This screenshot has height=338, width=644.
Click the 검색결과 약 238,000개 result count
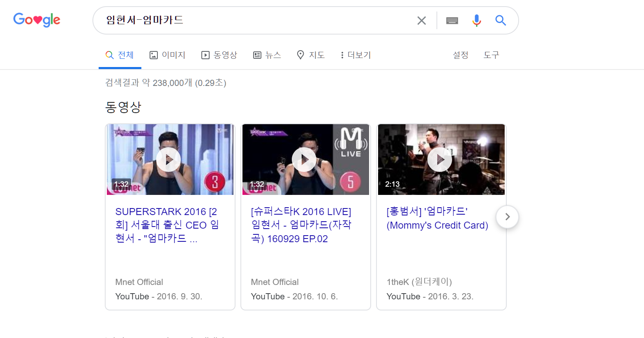click(x=166, y=83)
